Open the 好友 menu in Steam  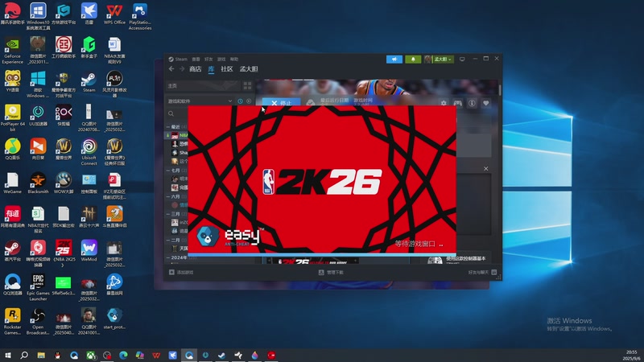click(x=208, y=59)
